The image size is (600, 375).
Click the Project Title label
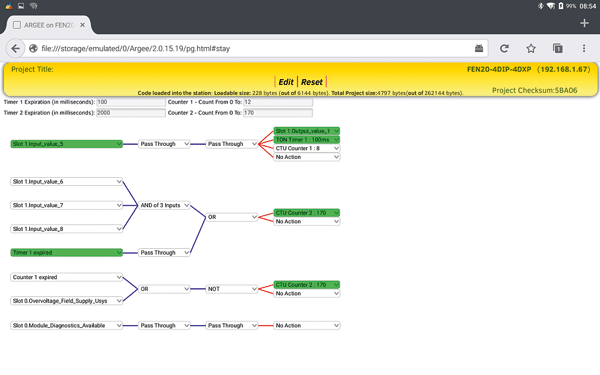[32, 69]
